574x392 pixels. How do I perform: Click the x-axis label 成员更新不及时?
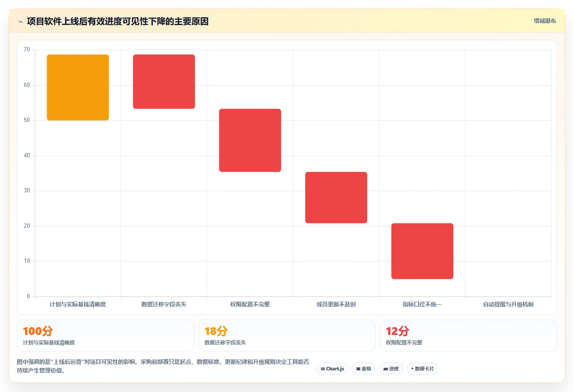[336, 304]
